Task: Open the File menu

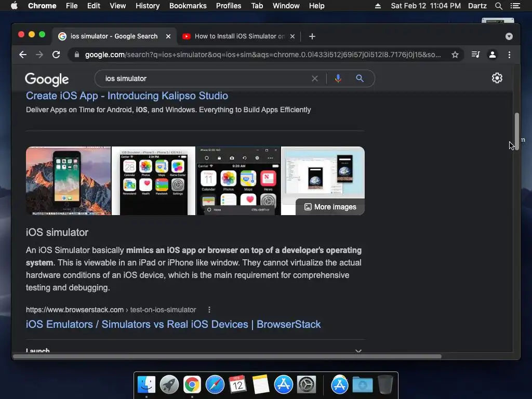Action: [72, 6]
